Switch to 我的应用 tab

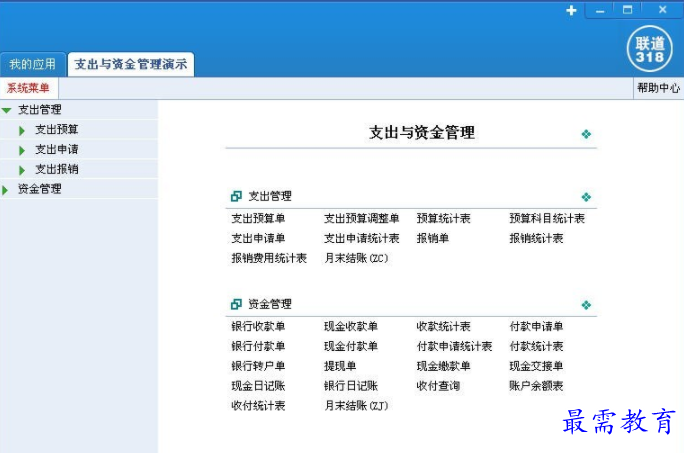tap(32, 65)
